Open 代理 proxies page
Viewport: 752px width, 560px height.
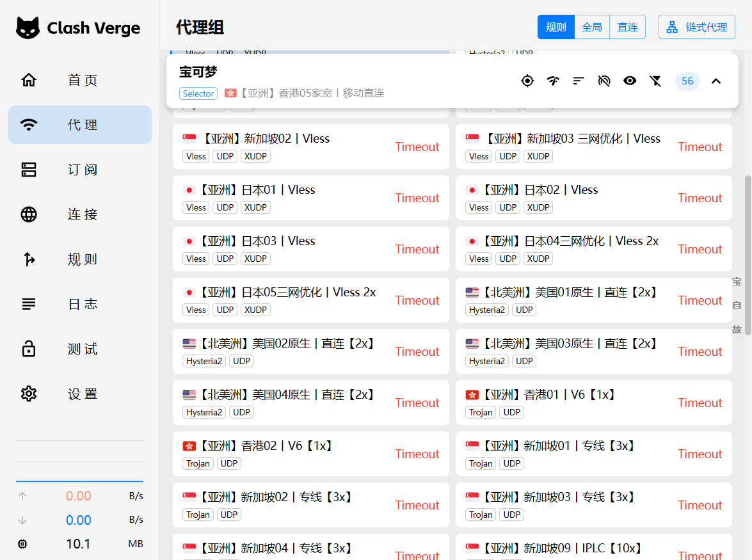[80, 125]
